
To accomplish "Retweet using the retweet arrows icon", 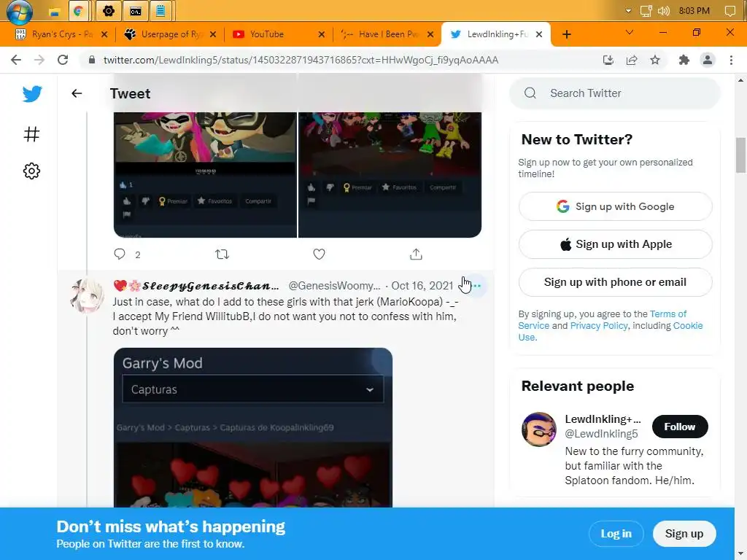I will coord(222,254).
